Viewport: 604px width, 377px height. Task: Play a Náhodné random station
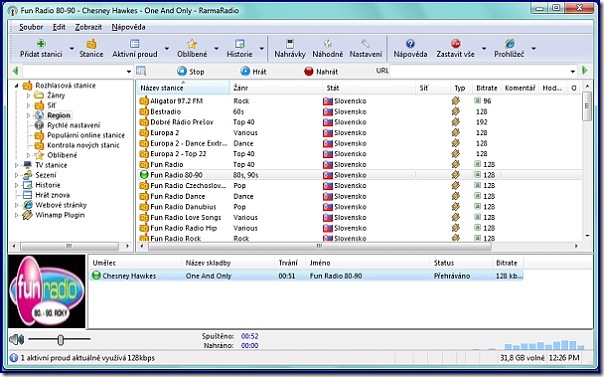pos(327,49)
